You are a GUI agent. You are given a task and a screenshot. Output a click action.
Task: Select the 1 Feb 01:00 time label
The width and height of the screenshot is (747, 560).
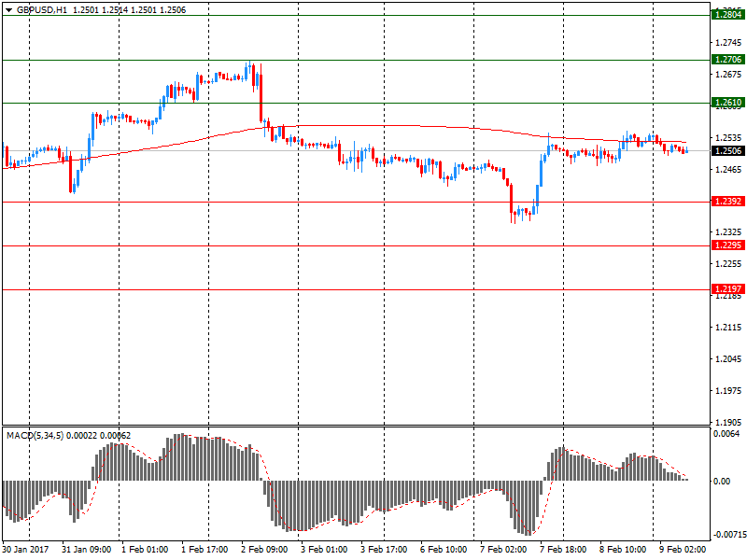coord(145,549)
